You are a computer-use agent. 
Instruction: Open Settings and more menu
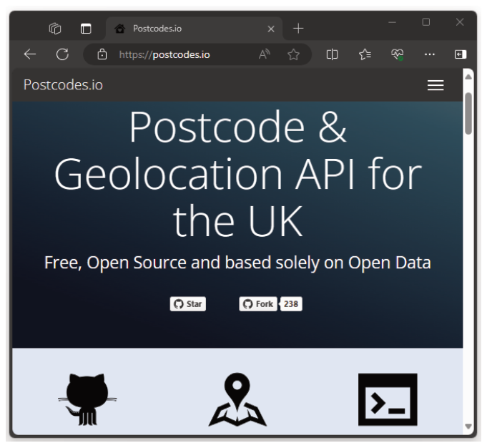430,54
